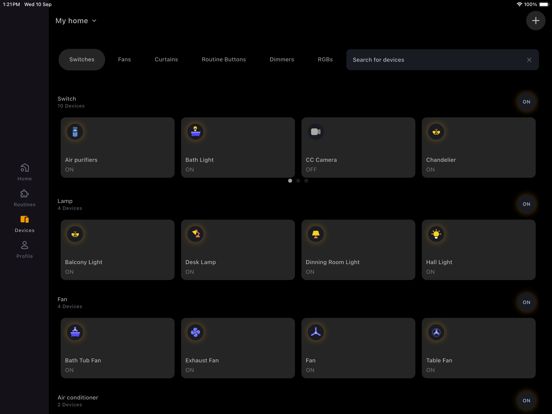The image size is (552, 414).
Task: Click the '10 Devices' count under Switch
Action: tap(71, 106)
